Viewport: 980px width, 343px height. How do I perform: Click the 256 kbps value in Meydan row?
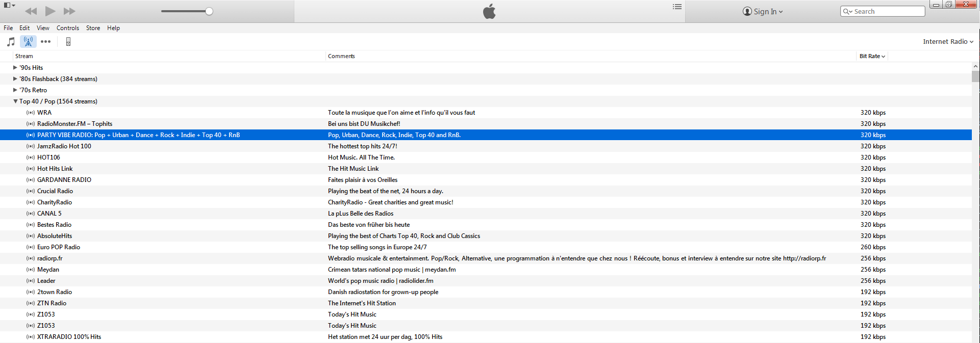point(873,270)
